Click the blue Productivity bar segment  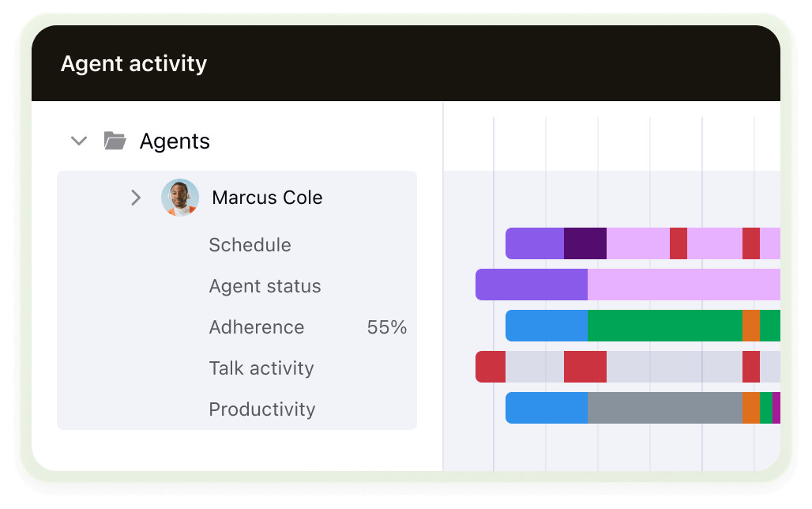[545, 409]
